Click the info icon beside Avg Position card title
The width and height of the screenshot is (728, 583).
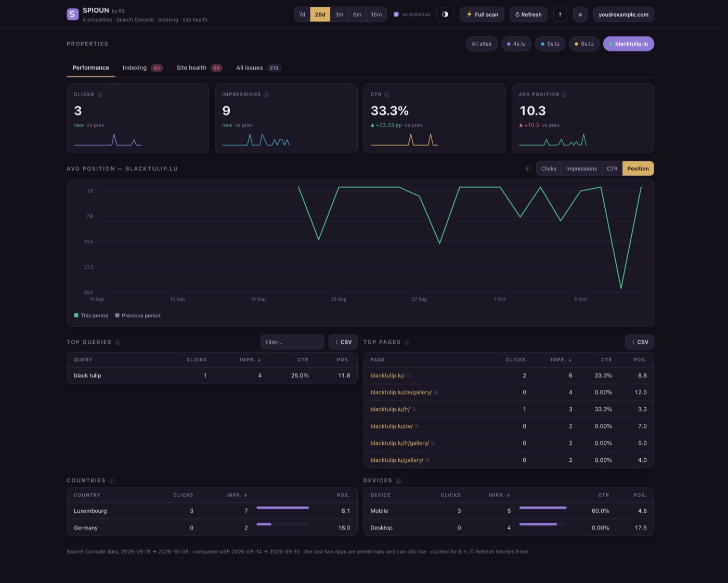click(565, 95)
